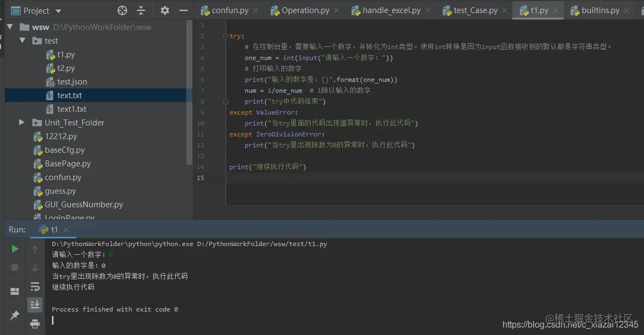Select BasePage.py in the project tree
Screen dimensions: 644x335
click(x=67, y=164)
